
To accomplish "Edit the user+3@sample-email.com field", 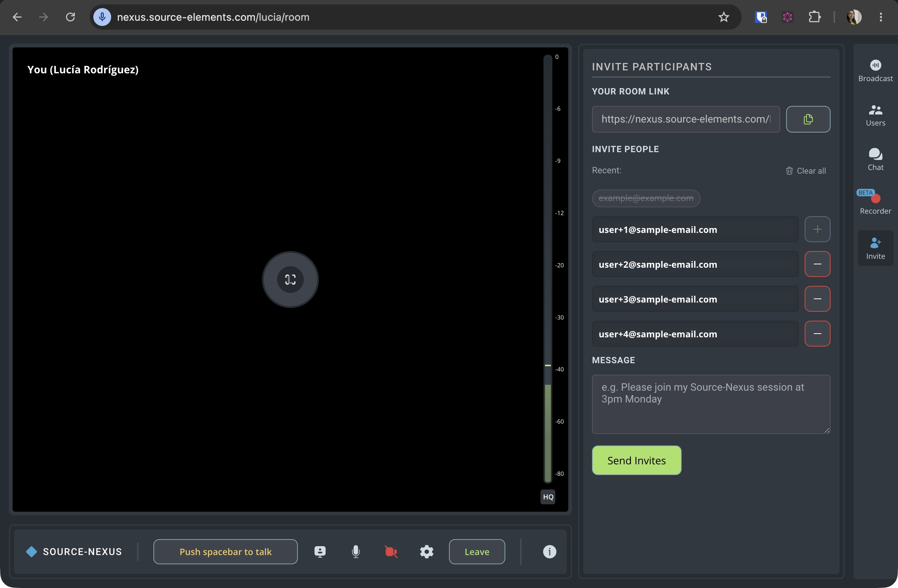I will click(695, 299).
